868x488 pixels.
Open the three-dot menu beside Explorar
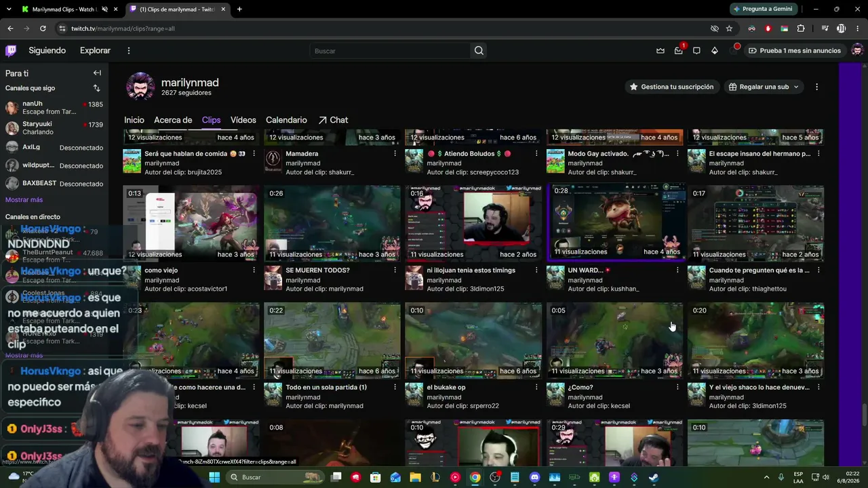point(128,51)
